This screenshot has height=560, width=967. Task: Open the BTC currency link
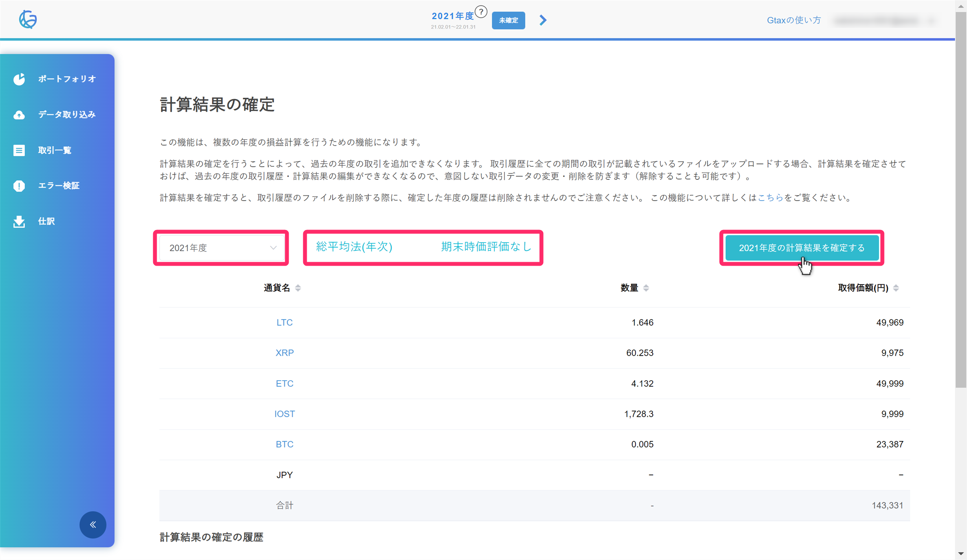(284, 444)
